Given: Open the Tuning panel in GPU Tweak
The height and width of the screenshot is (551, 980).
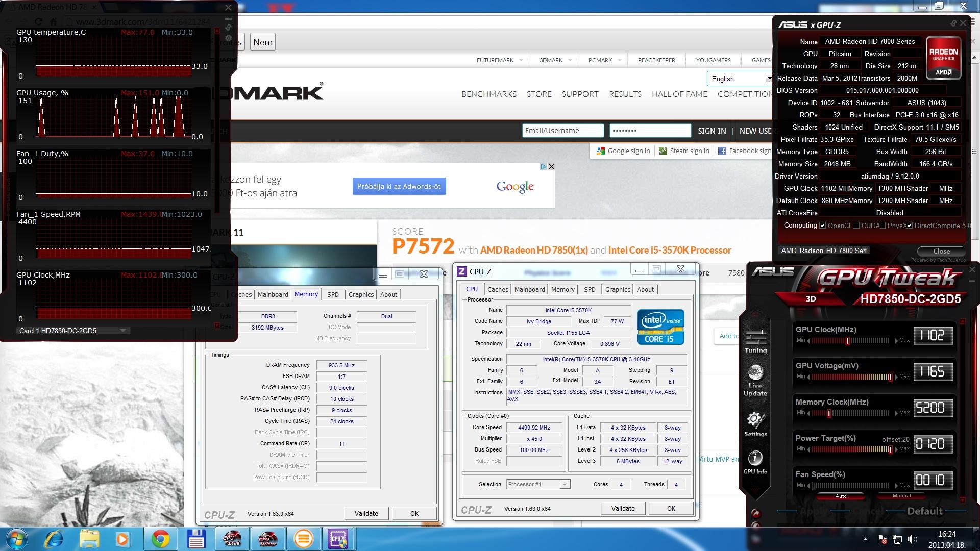Looking at the screenshot, I should (755, 341).
